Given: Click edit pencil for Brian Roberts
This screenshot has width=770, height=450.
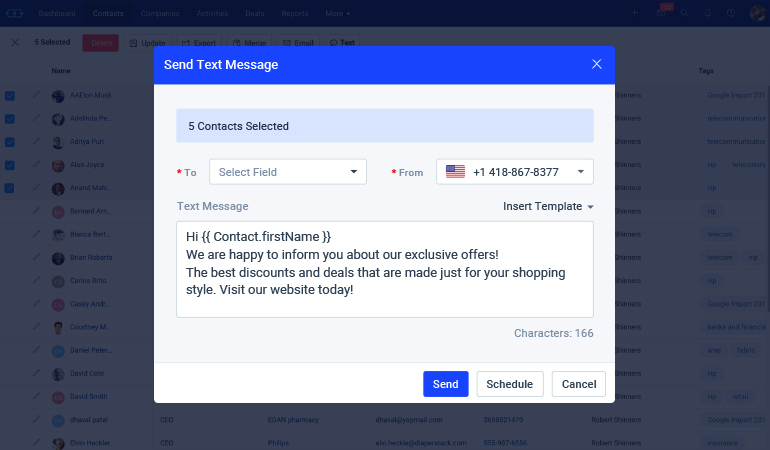Looking at the screenshot, I should tap(36, 257).
